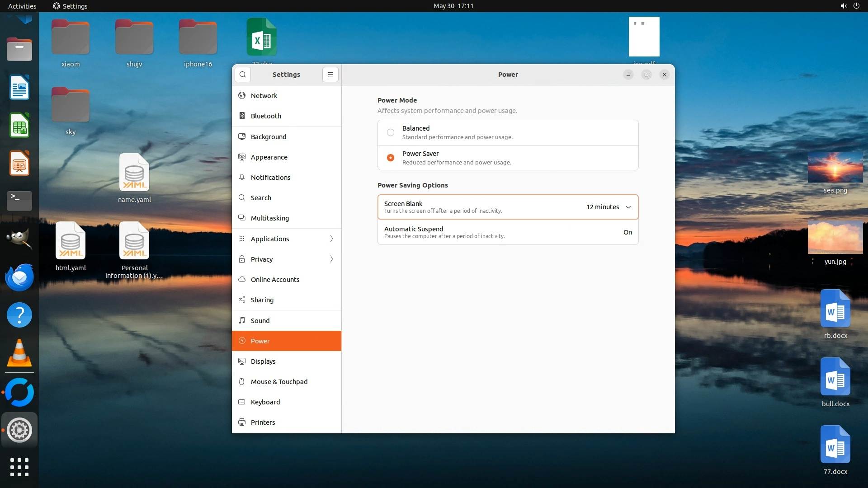Open Automatic Suspend On setting
Screen dimensions: 868x488
click(x=627, y=232)
